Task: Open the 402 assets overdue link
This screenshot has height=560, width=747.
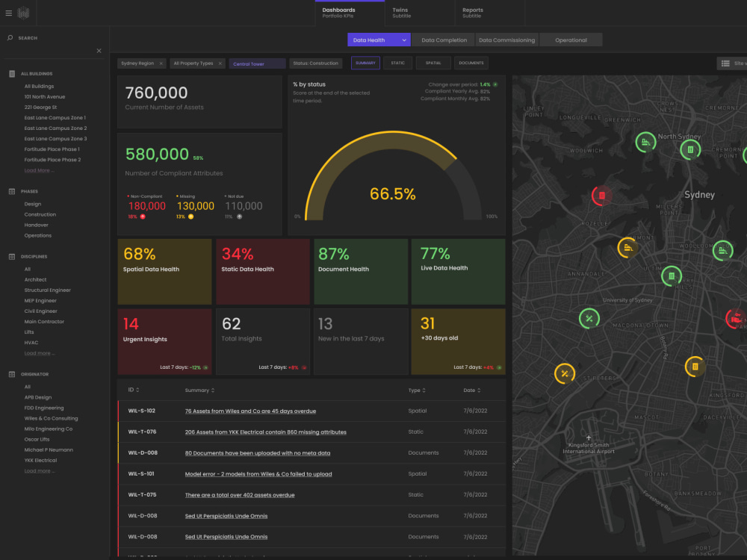Action: [x=240, y=495]
